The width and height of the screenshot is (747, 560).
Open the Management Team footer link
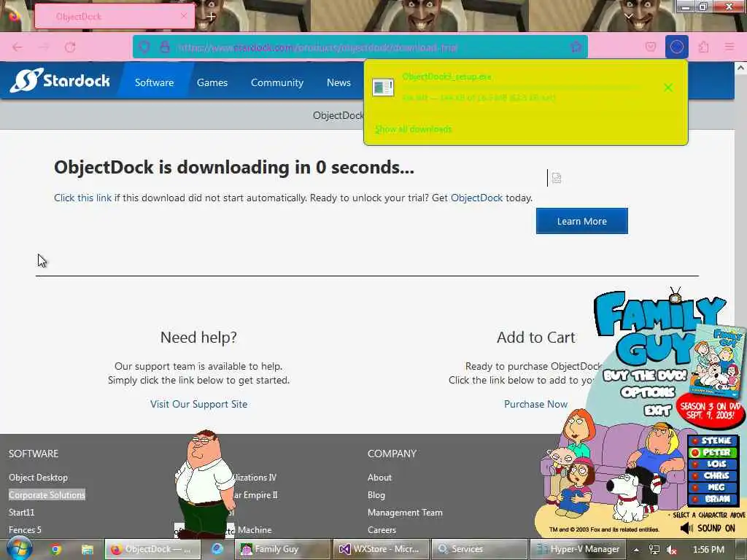405,513
